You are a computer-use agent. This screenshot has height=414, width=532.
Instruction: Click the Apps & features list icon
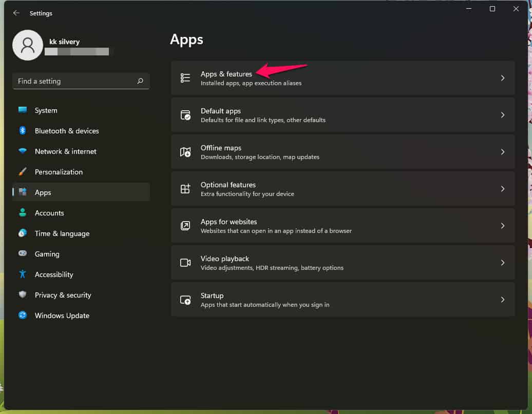pyautogui.click(x=185, y=77)
